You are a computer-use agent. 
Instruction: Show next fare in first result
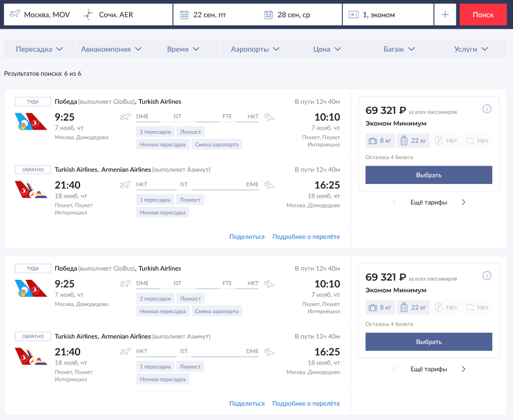tap(463, 202)
